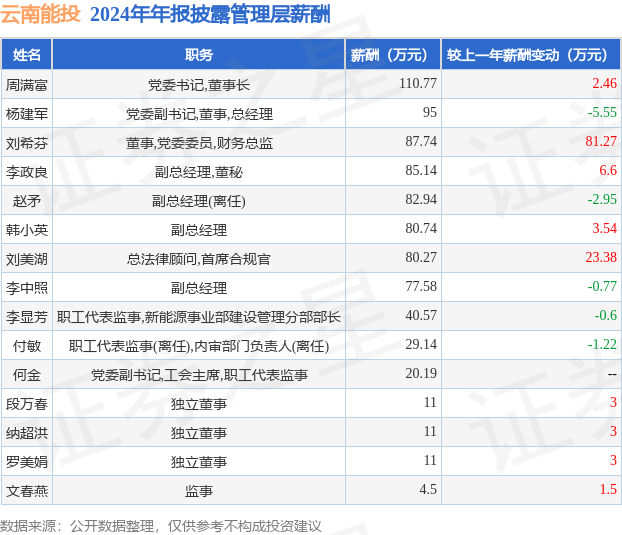Image resolution: width=622 pixels, height=535 pixels.
Task: Click the change value 6.6
Action: click(608, 170)
